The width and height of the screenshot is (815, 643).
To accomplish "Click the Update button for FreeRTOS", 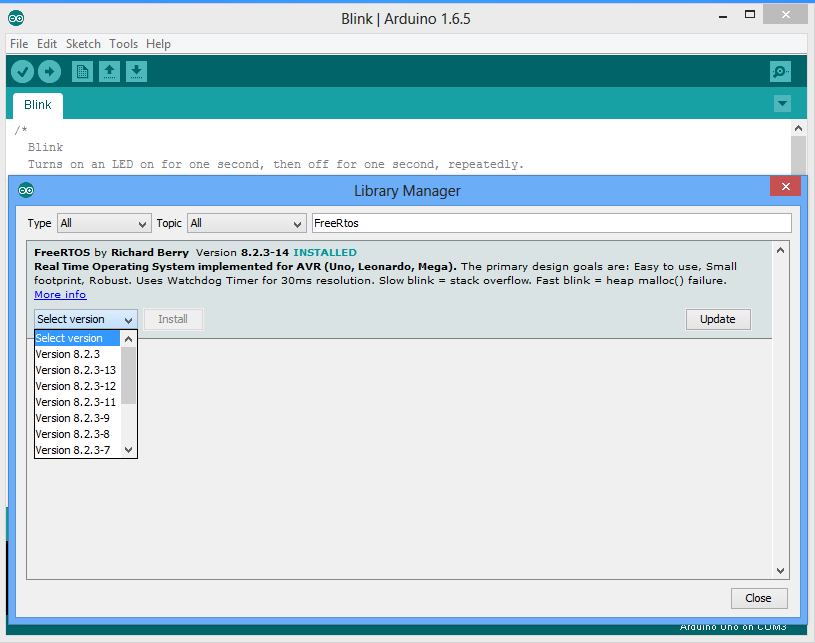I will click(x=718, y=319).
